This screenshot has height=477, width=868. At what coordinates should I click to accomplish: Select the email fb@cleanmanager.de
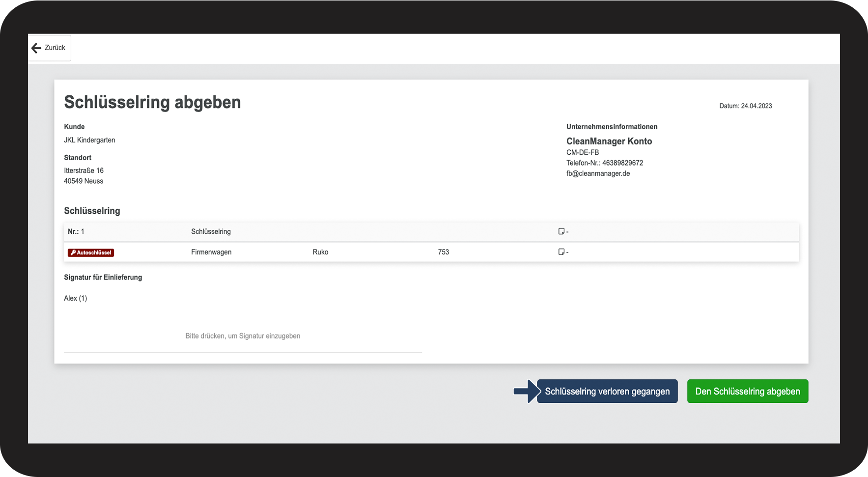(598, 173)
